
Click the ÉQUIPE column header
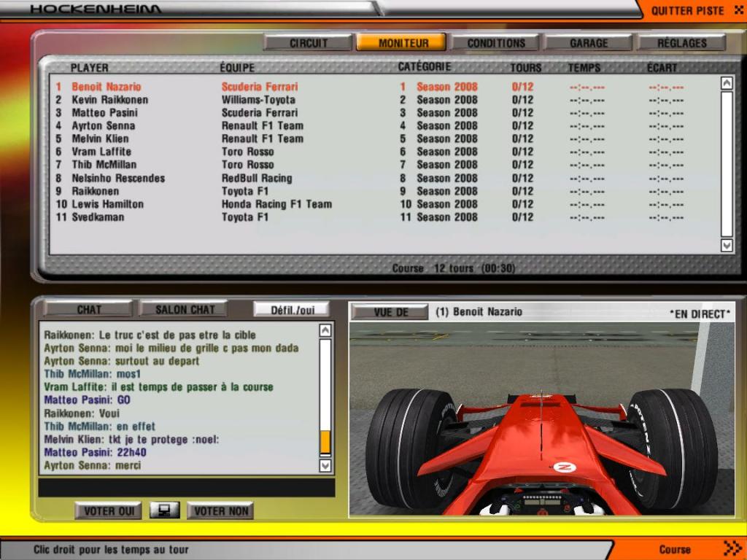(237, 68)
